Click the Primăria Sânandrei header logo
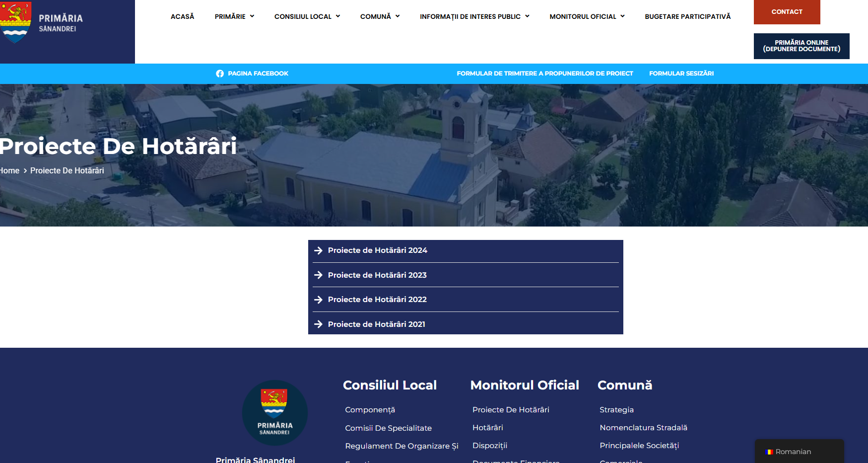868x463 pixels. coord(42,22)
